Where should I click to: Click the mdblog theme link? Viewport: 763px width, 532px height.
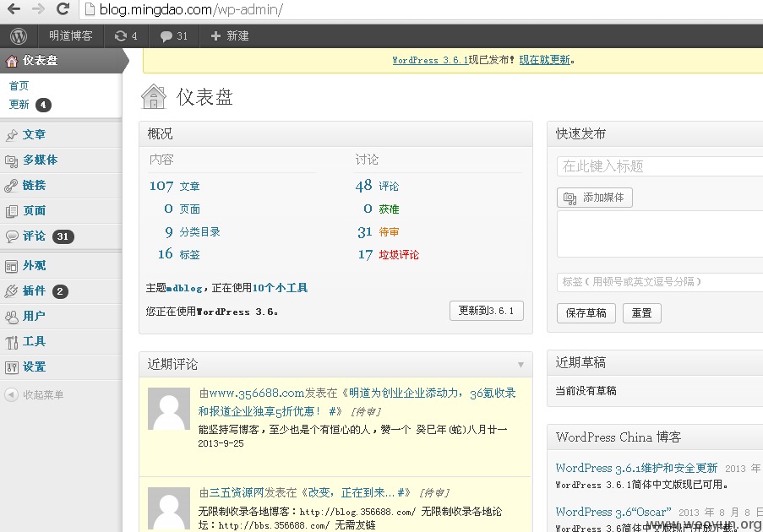click(184, 288)
